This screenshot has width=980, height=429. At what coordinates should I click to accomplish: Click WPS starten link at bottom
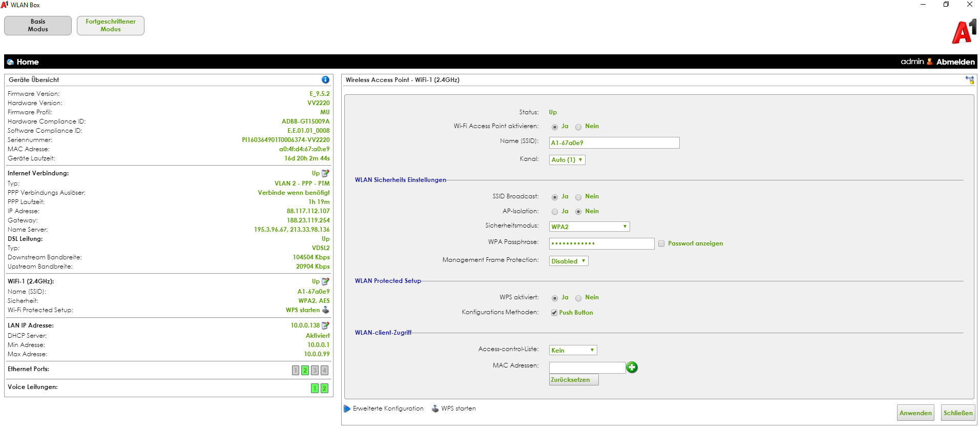click(458, 408)
